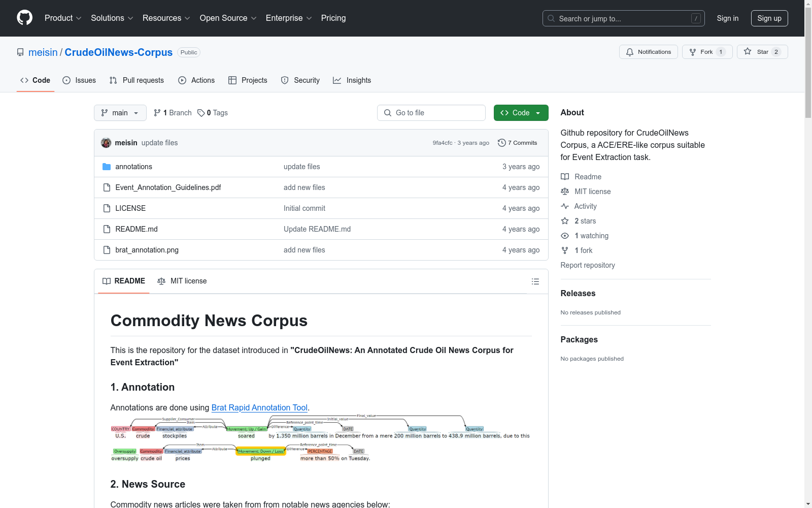Expand the Open Source menu

228,18
